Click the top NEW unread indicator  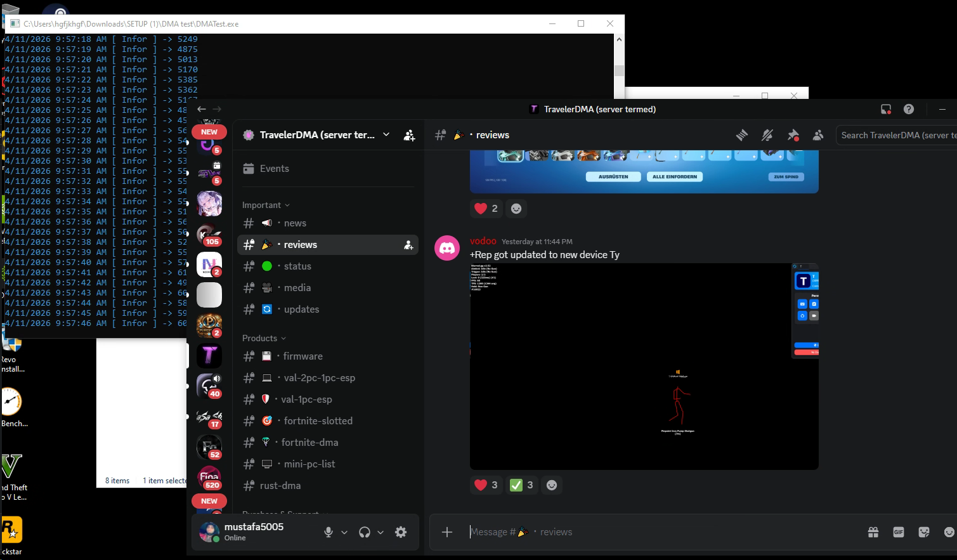click(x=209, y=132)
